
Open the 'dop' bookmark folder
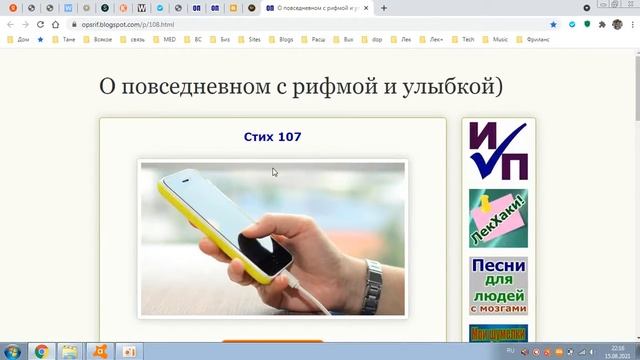(x=372, y=40)
